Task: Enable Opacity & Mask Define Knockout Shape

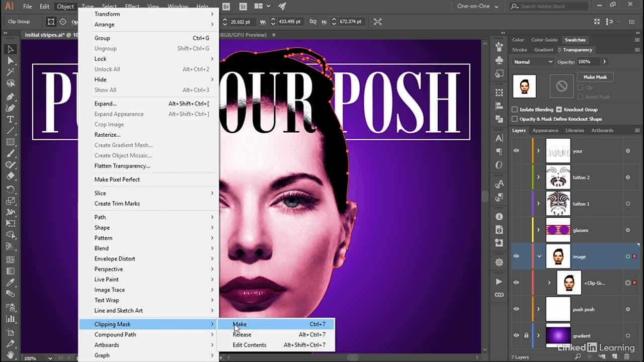Action: pyautogui.click(x=515, y=119)
